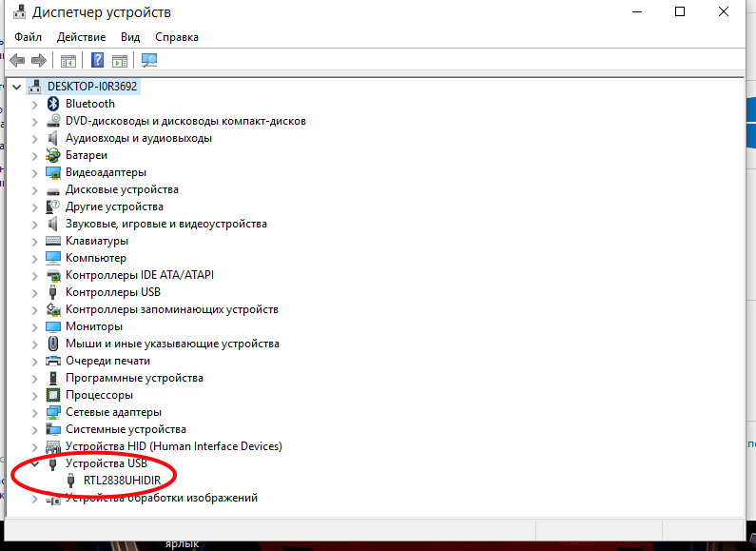The image size is (756, 551).
Task: Select the Очереди печати label
Action: 107,361
